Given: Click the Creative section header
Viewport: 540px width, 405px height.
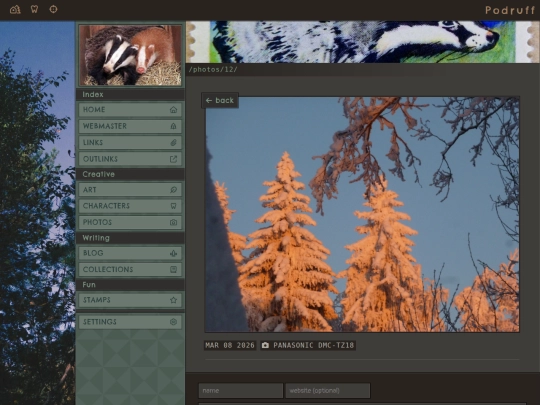Looking at the screenshot, I should (x=130, y=174).
